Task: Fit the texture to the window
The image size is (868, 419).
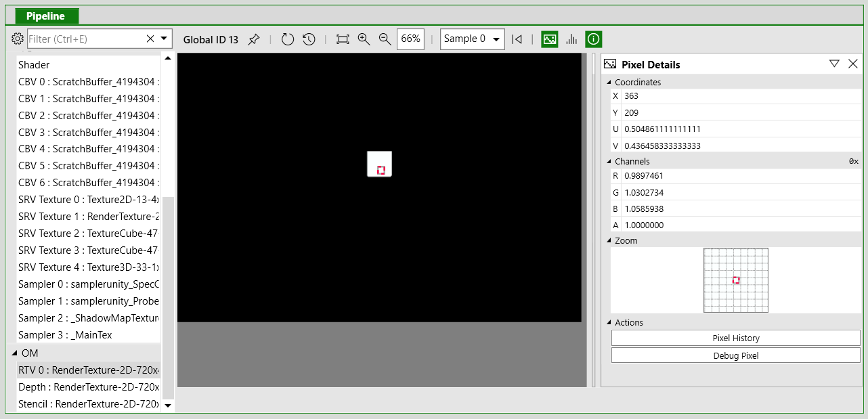Action: (x=343, y=39)
